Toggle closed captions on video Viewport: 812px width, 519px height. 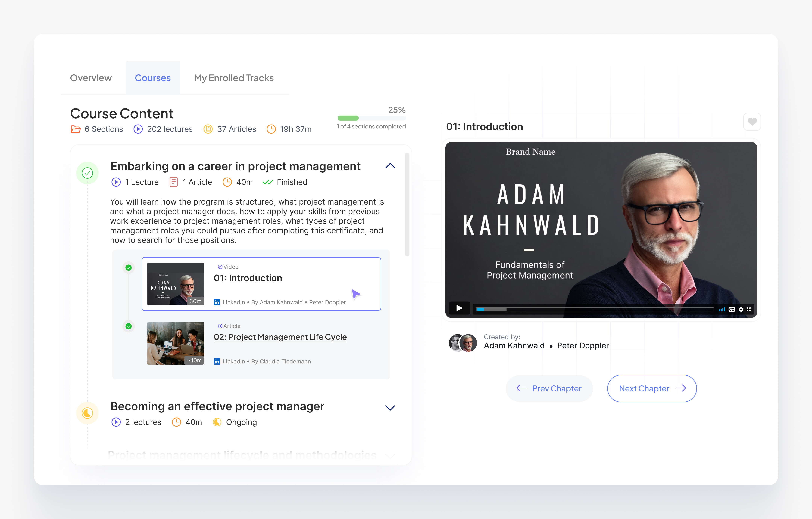pyautogui.click(x=731, y=309)
